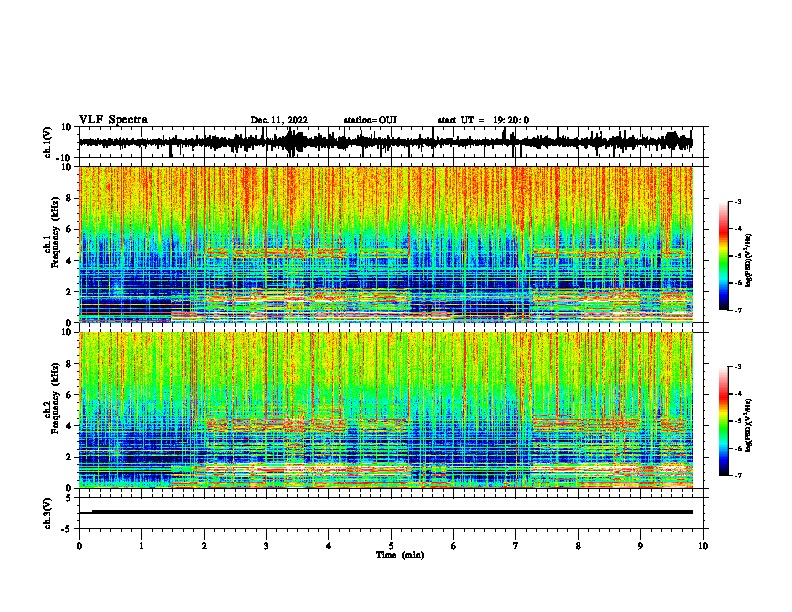Click inside the ch.1 spectrogram panel
Image resolution: width=792 pixels, height=612 pixels.
pos(385,244)
